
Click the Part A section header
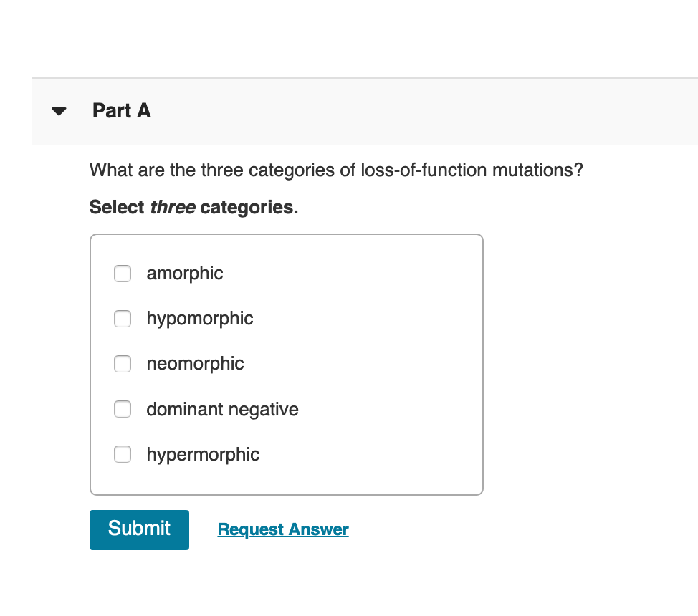tap(121, 111)
